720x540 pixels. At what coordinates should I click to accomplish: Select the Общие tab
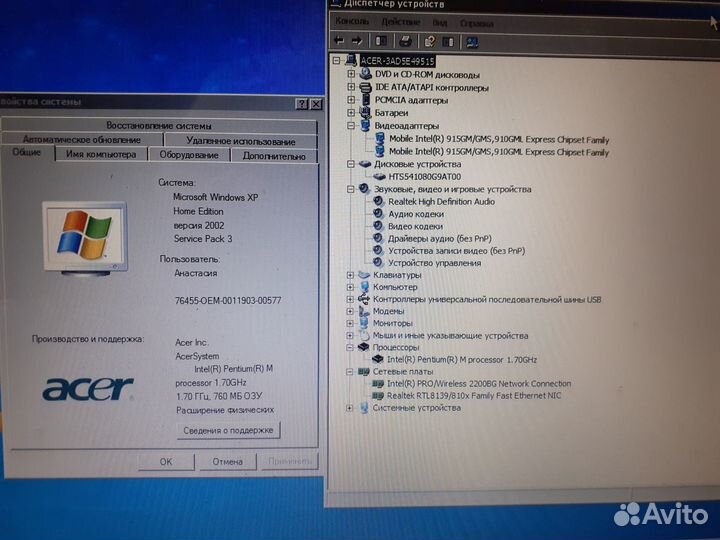click(x=27, y=152)
